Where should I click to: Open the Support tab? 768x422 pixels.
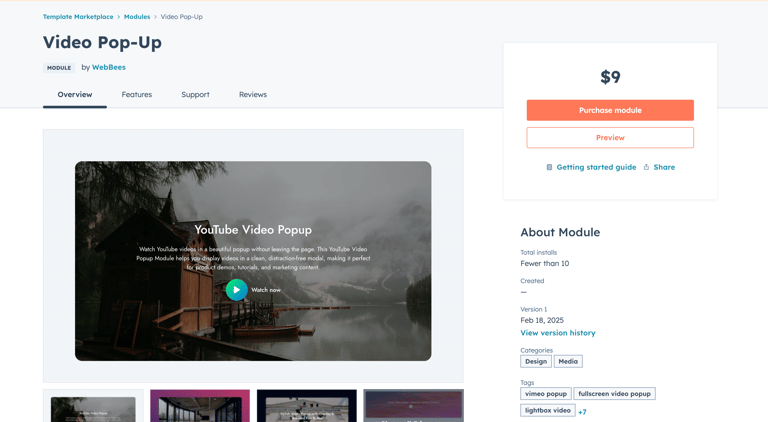point(195,94)
